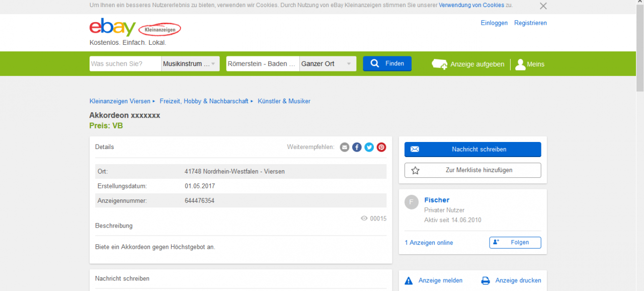
Task: Open seller name Fischer
Action: coord(437,200)
